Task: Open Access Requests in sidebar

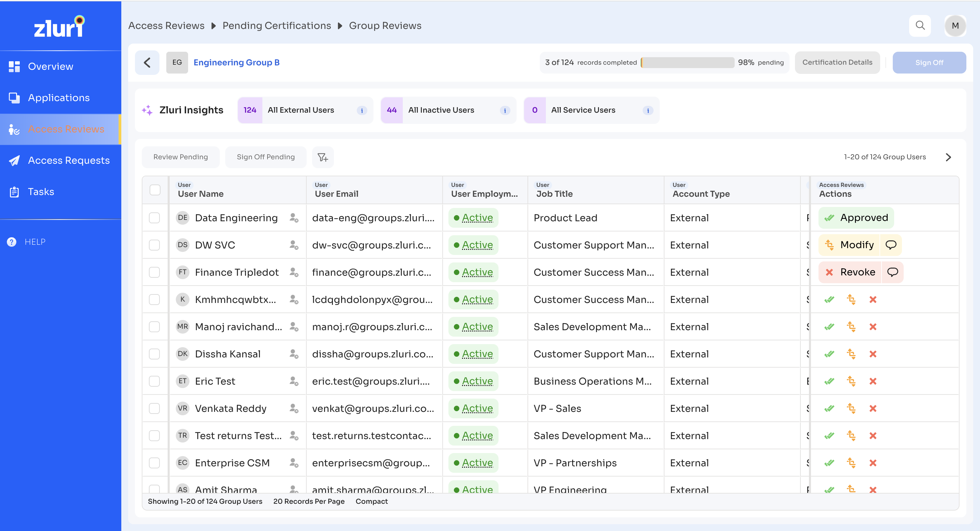Action: coord(68,160)
